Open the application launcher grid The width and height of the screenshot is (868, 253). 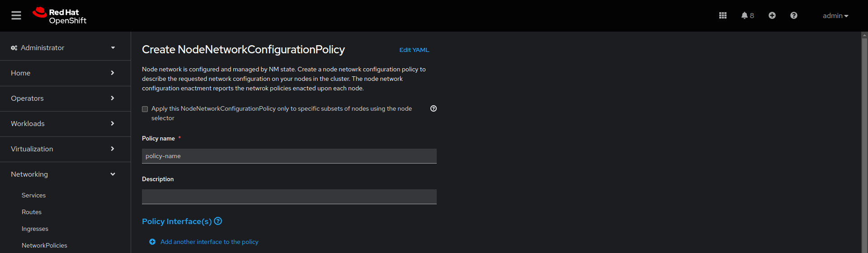coord(723,16)
